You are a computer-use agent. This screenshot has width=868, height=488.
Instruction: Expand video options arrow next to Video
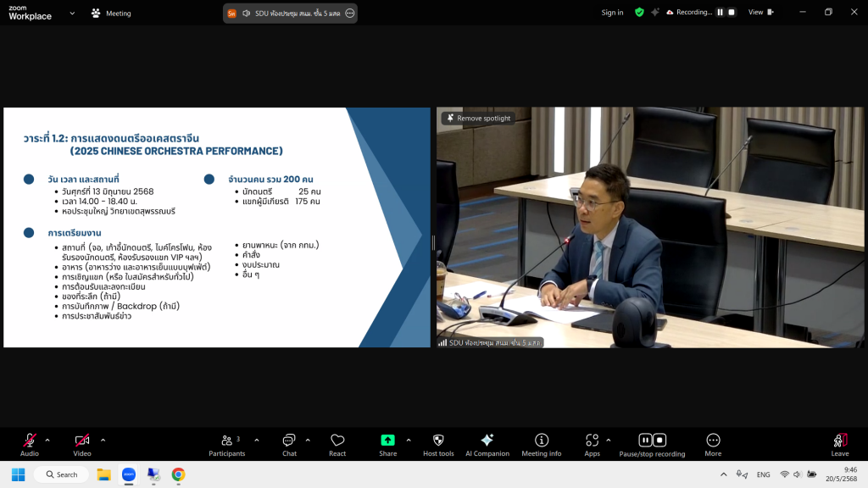point(103,440)
